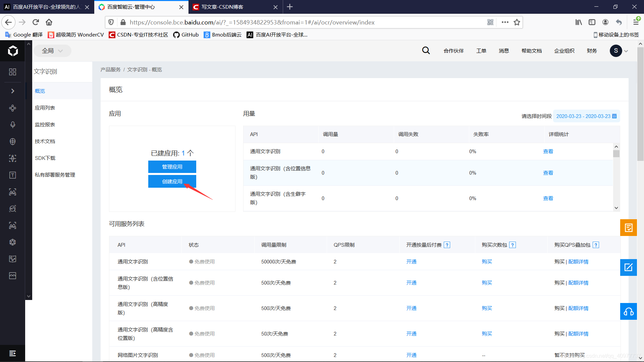Click the orange survey clipboard floating icon
Screen dimensions: 644x362
[629, 228]
